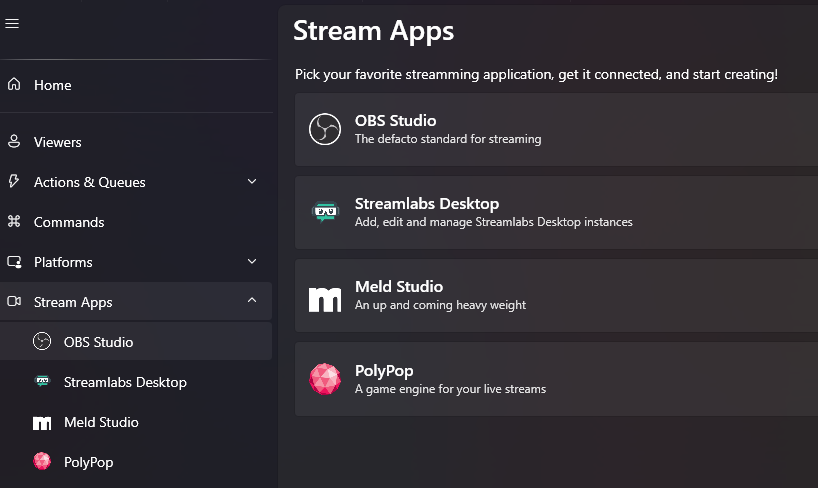Select Actions & Queues label
The width and height of the screenshot is (818, 488).
point(89,182)
